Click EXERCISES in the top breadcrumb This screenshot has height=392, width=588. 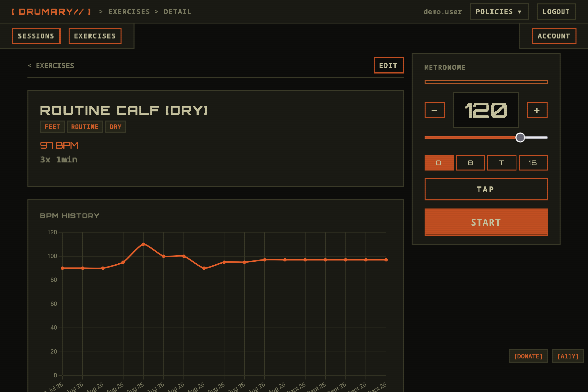coord(129,12)
